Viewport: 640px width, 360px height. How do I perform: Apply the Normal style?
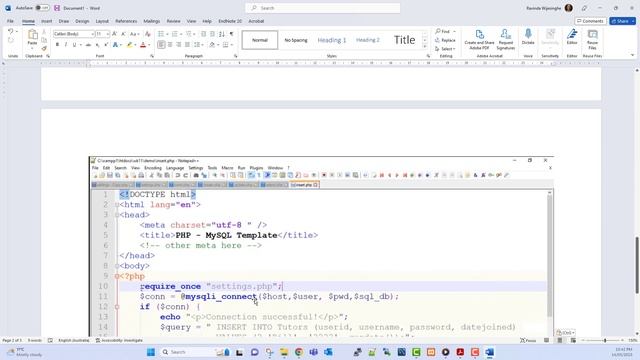(x=260, y=40)
